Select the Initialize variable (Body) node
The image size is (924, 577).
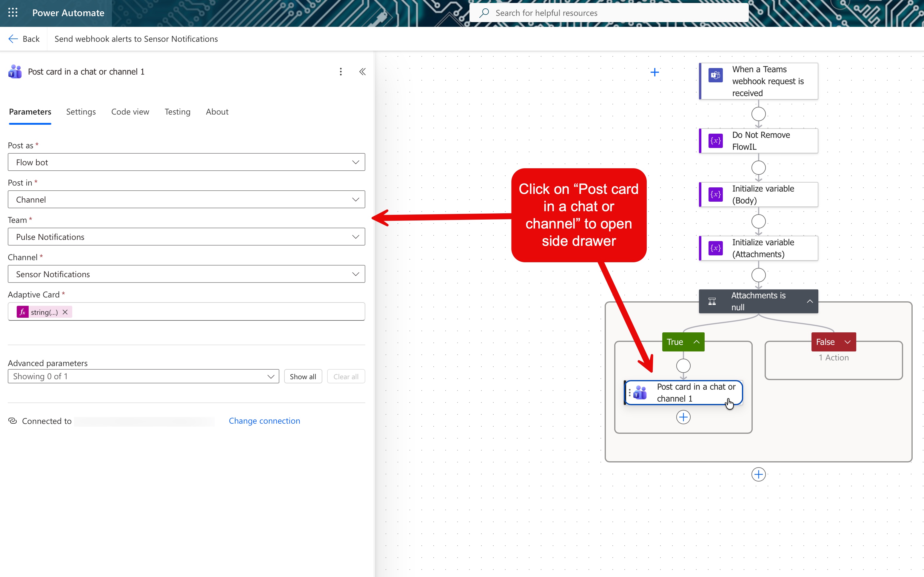758,195
